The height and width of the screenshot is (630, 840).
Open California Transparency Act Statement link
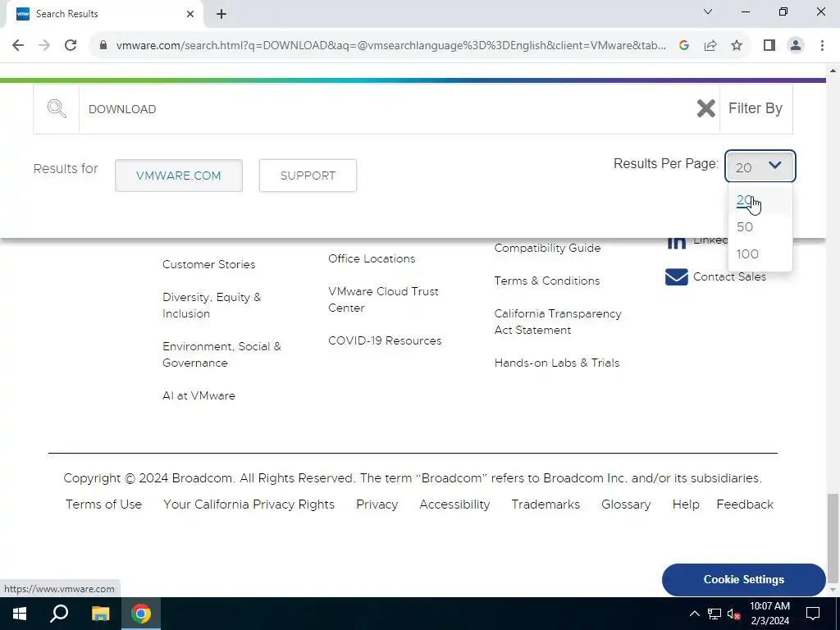click(x=558, y=322)
